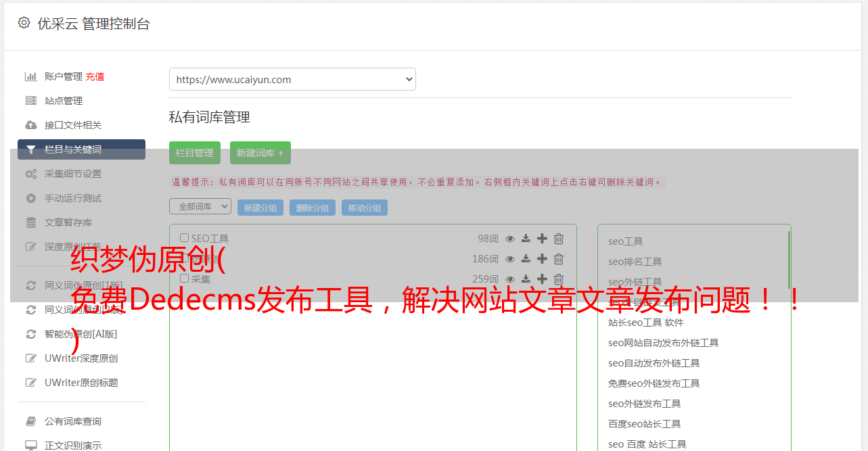Open 深度原创任务 in the sidebar
Viewport: 868px width, 451px height.
[73, 247]
